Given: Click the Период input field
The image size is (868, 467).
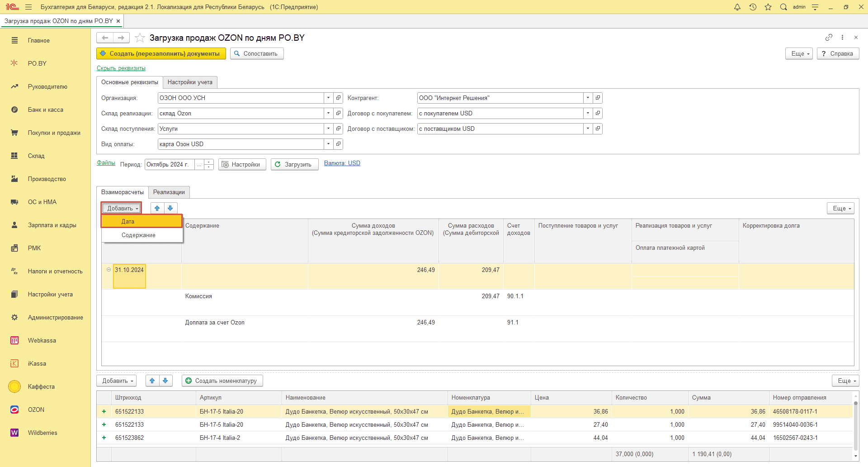Looking at the screenshot, I should tap(170, 164).
